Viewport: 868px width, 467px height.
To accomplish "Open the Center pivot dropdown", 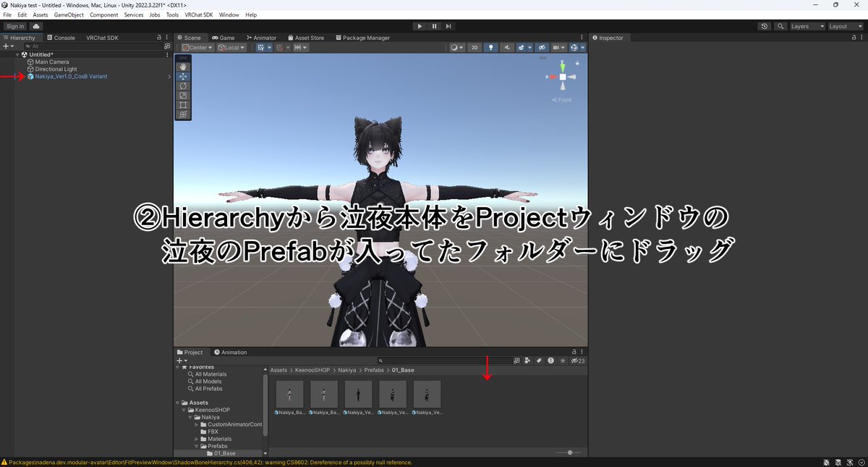I will click(x=197, y=47).
